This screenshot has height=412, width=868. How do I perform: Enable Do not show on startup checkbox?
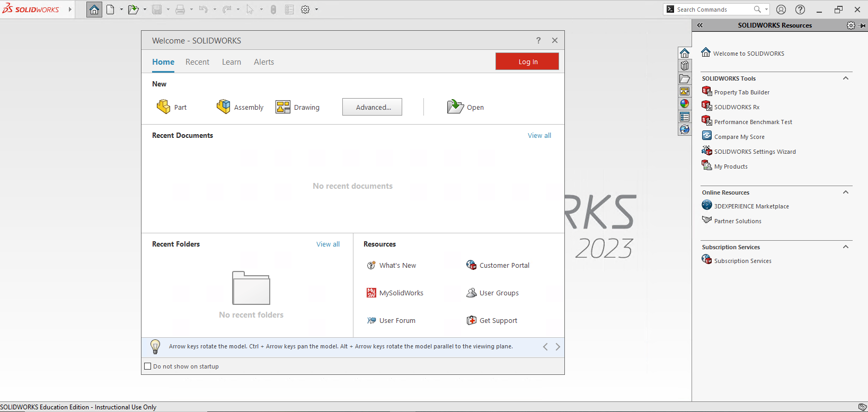148,366
